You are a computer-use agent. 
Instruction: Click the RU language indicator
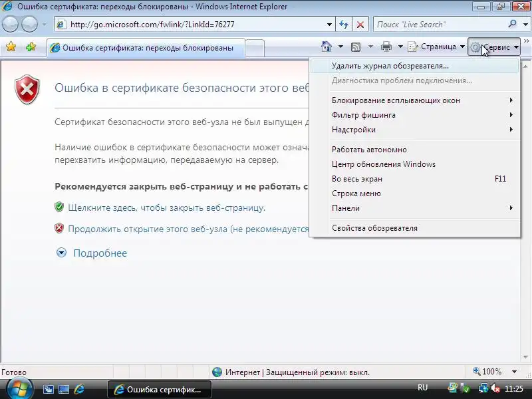click(422, 388)
